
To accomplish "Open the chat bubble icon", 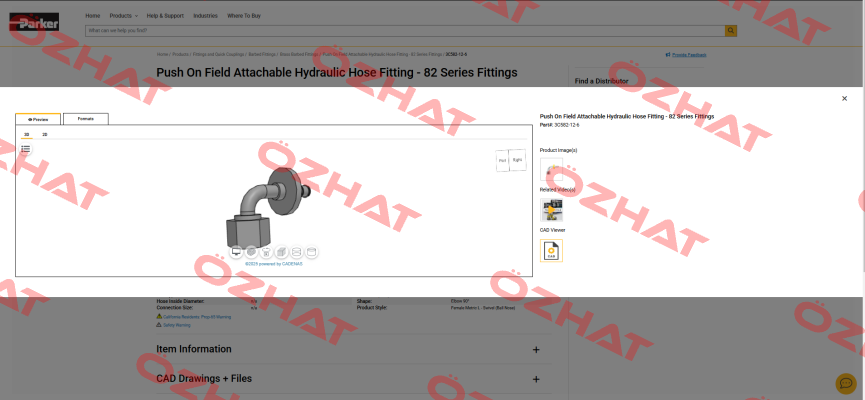I will (x=846, y=383).
